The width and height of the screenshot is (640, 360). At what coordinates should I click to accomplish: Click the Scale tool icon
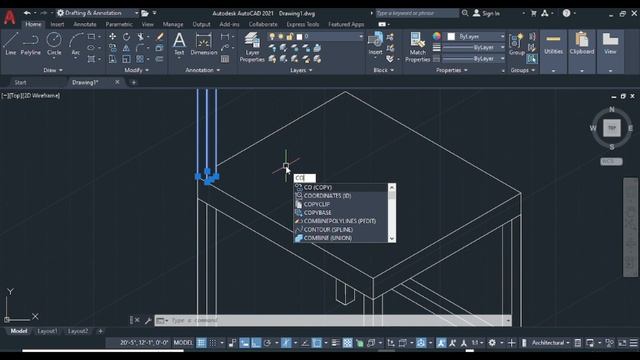(127, 59)
